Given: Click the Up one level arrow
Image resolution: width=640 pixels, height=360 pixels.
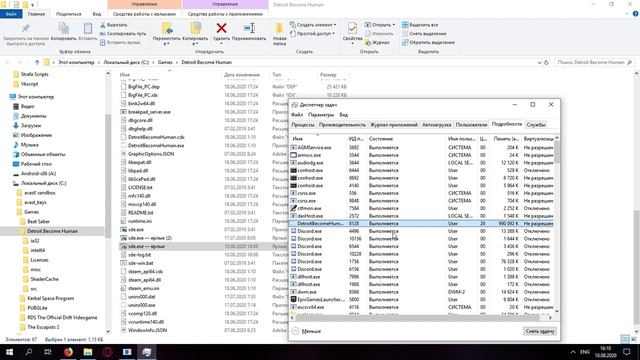Looking at the screenshot, I should [37, 62].
